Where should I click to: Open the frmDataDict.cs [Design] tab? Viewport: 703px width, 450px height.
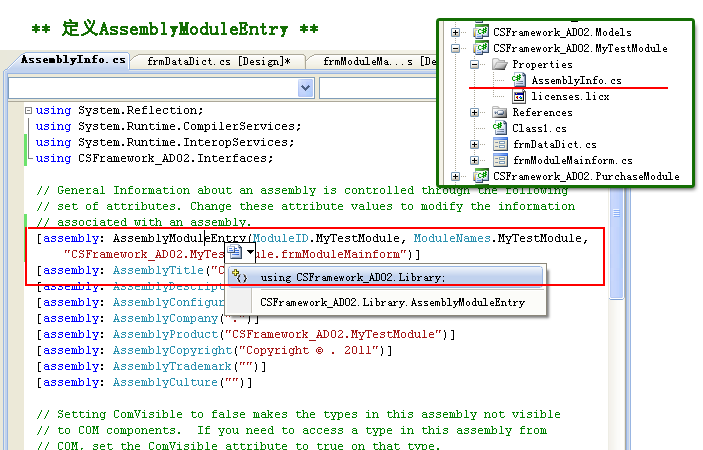click(x=218, y=61)
